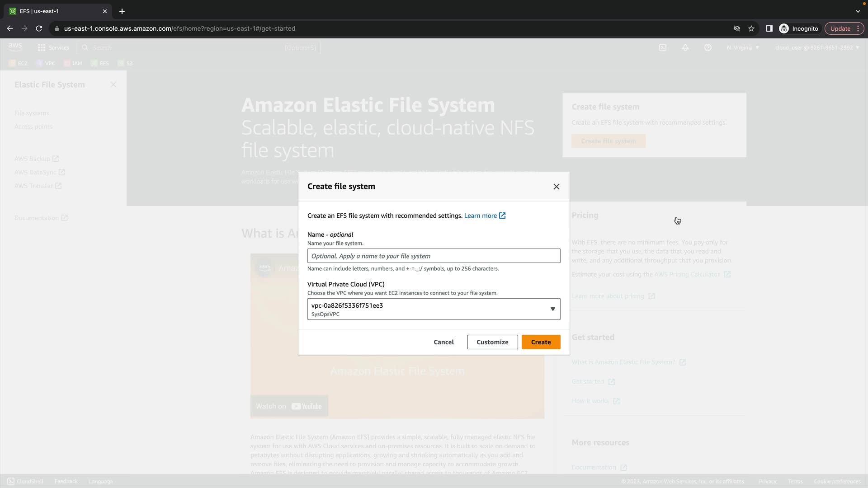
Task: Bookmark this page with the star icon
Action: pyautogui.click(x=751, y=28)
